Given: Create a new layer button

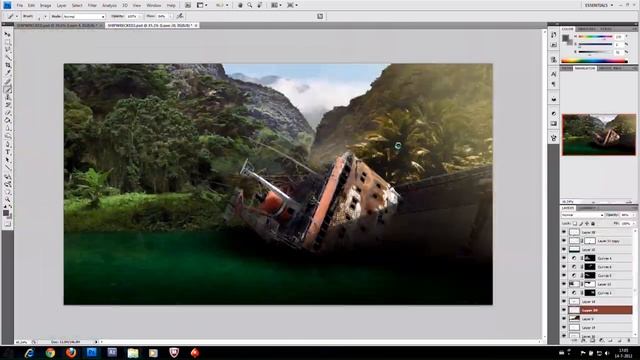Looking at the screenshot, I should 620,340.
